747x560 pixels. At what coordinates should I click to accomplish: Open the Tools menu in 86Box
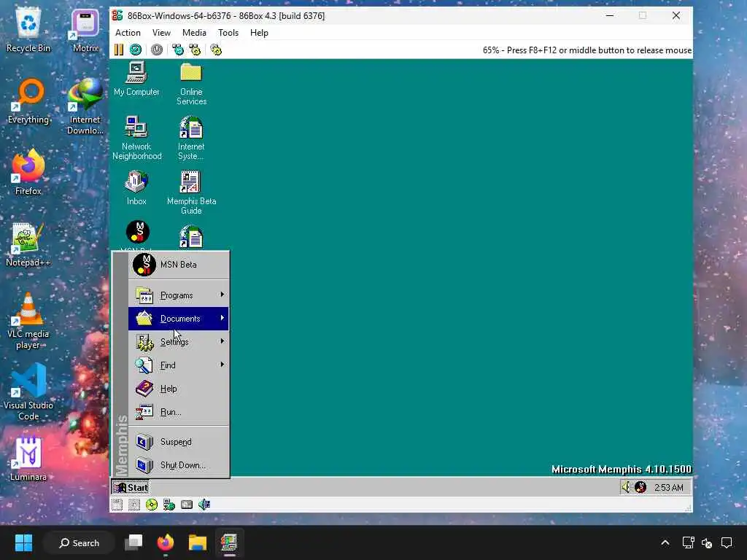[x=228, y=33]
